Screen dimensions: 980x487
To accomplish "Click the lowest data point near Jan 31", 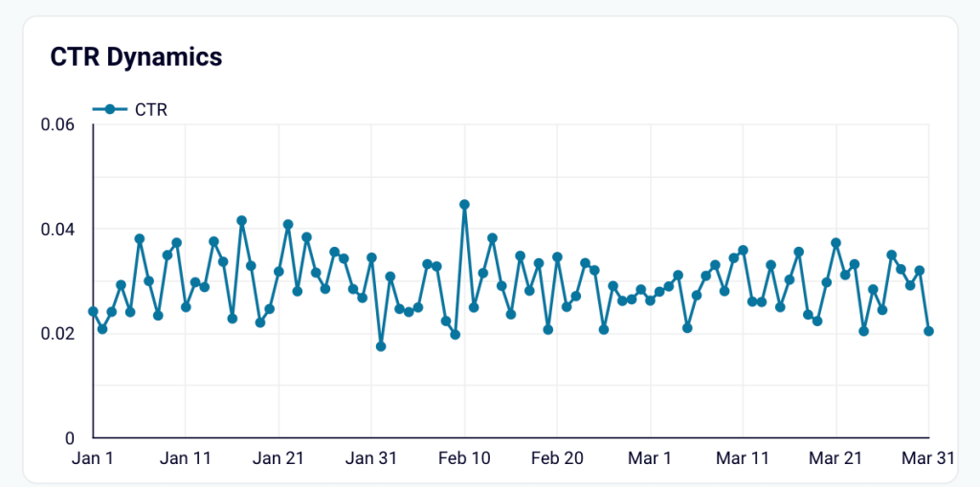I will 381,346.
